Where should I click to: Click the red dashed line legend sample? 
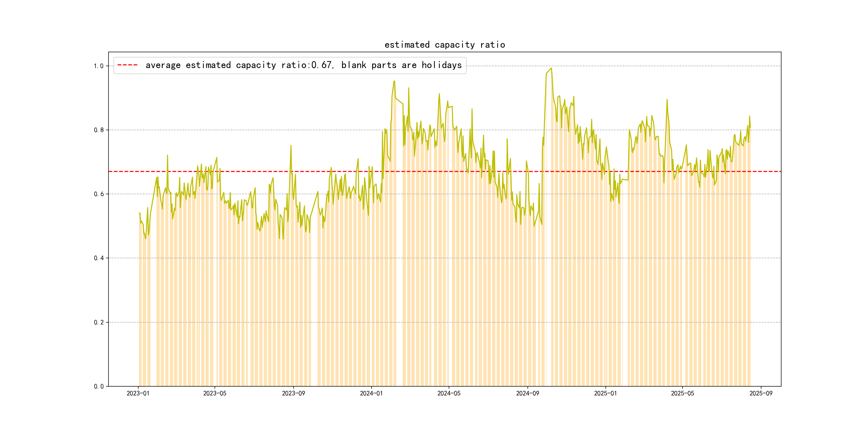(x=127, y=65)
